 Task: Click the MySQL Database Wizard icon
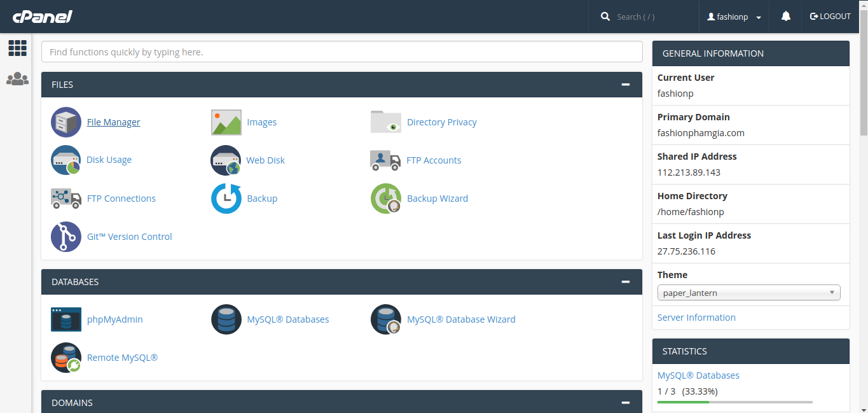pyautogui.click(x=386, y=319)
